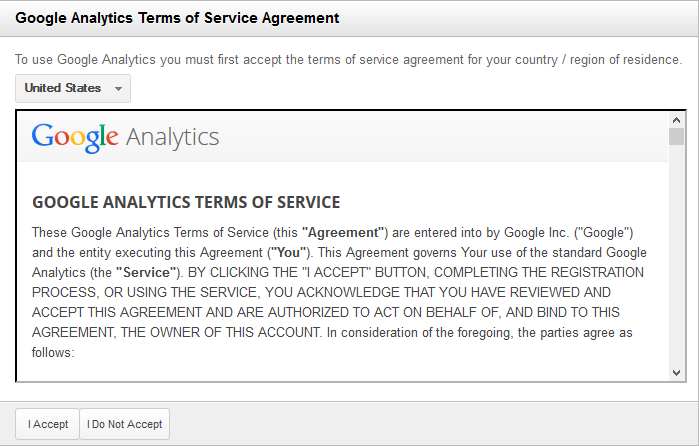Click the colorful Google logo
This screenshot has height=446, width=699.
(75, 136)
